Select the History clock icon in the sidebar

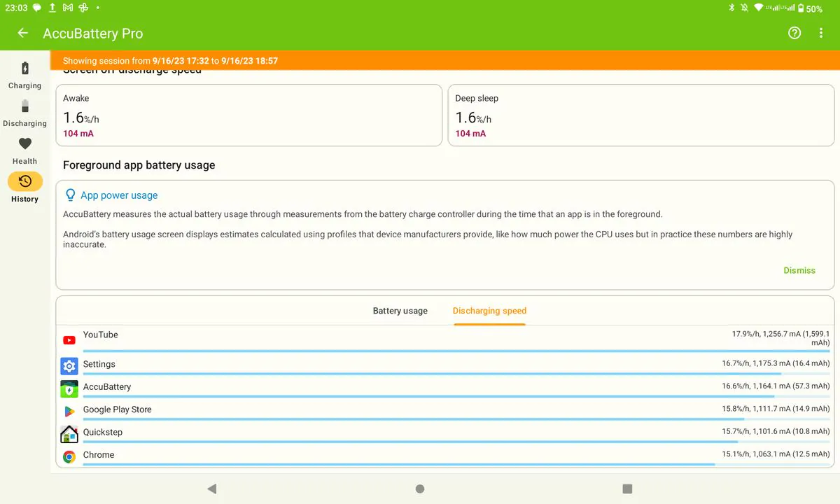[25, 181]
